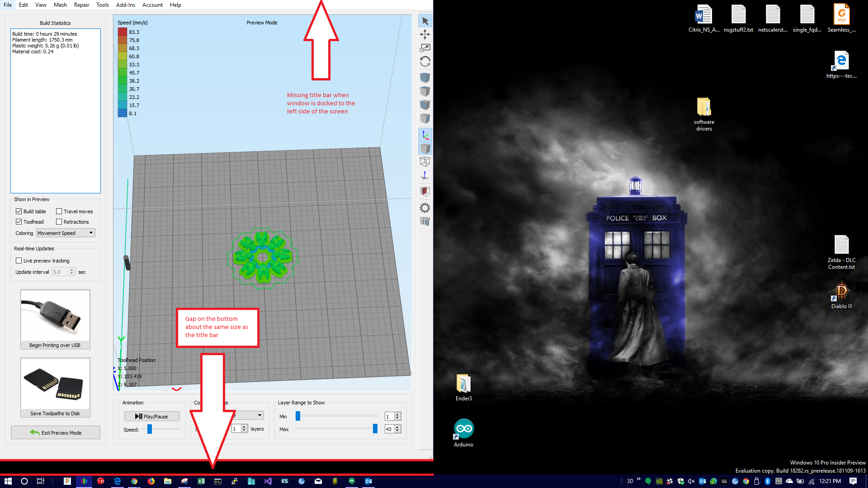
Task: Click the Min layer range stepper arrows
Action: coord(397,417)
